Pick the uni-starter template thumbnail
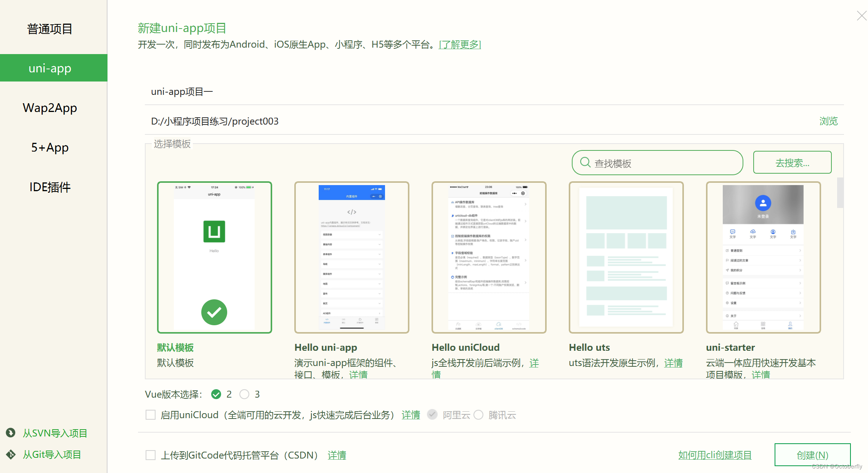868x473 pixels. pyautogui.click(x=763, y=257)
